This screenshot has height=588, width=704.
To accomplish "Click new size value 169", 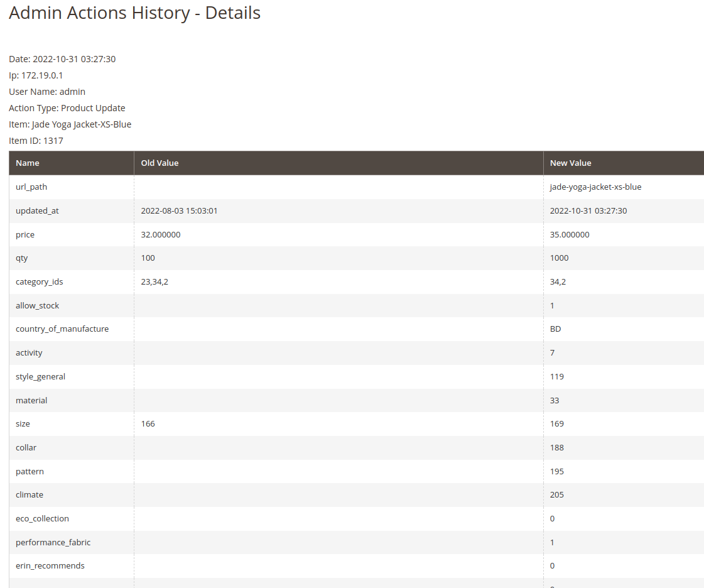I will tap(557, 423).
